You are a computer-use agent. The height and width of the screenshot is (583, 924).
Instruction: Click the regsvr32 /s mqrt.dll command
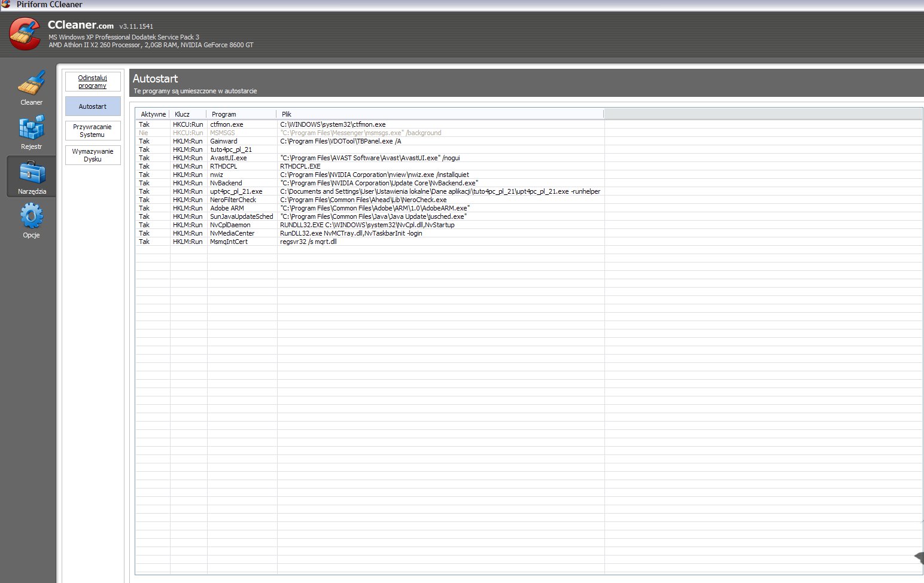[x=308, y=242]
